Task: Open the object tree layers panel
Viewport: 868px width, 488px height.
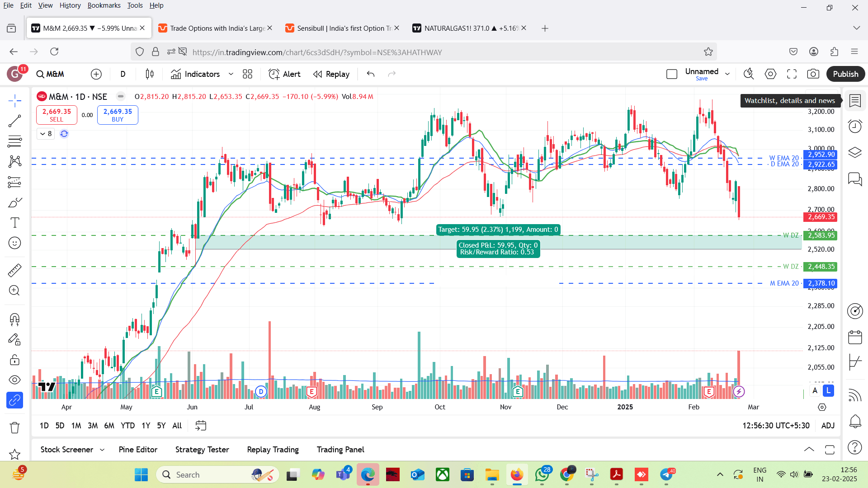Action: tap(855, 152)
